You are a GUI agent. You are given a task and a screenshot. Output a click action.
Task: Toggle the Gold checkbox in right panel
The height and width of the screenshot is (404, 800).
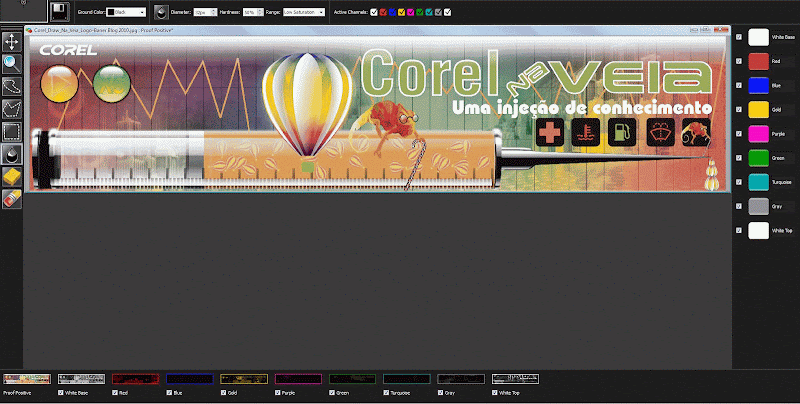739,110
